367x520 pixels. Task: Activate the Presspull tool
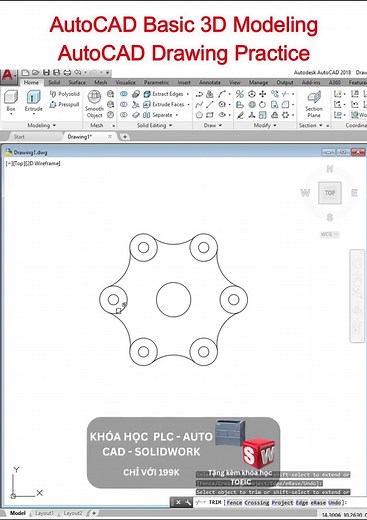pyautogui.click(x=64, y=105)
